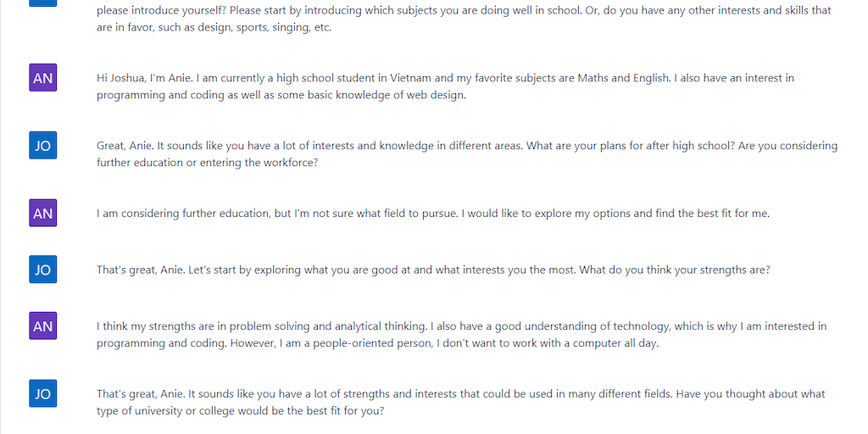Image resolution: width=868 pixels, height=434 pixels.
Task: Select Anie's 'Hi Joshua, I'm Anie' introduction message
Action: (339, 78)
